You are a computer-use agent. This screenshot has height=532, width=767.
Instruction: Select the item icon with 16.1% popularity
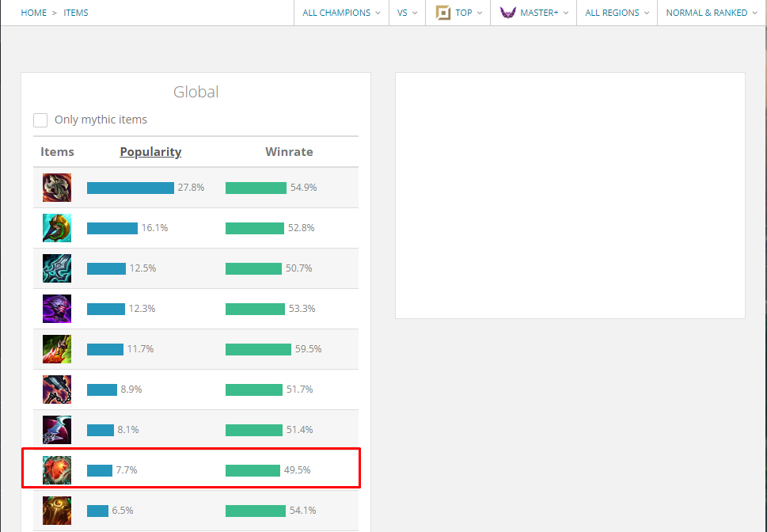57,228
